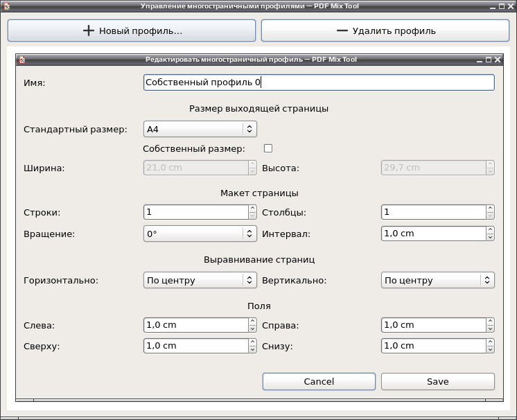Screen dimensions: 517x420
Task: Click the Столбцы number field
Action: coord(434,212)
